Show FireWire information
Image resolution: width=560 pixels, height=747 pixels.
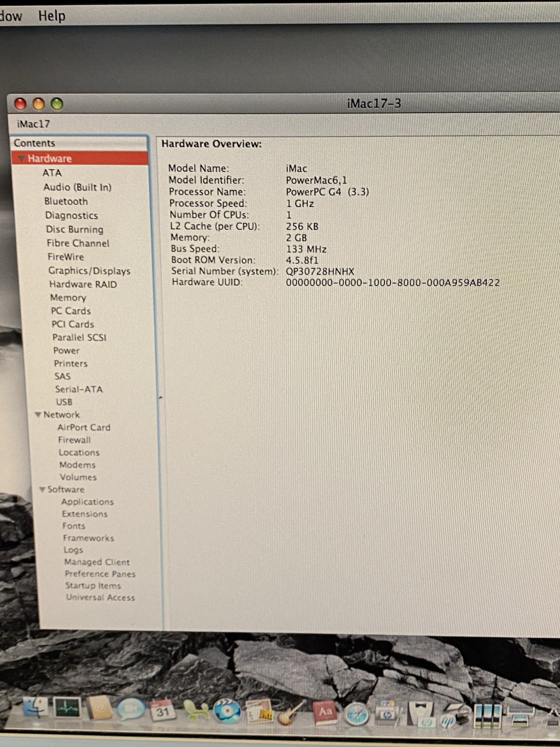coord(66,257)
